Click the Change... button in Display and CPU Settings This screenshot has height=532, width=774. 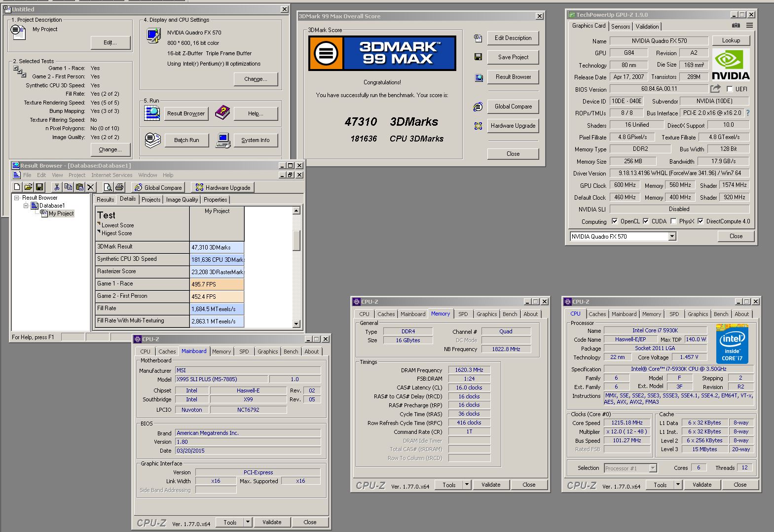(x=256, y=79)
